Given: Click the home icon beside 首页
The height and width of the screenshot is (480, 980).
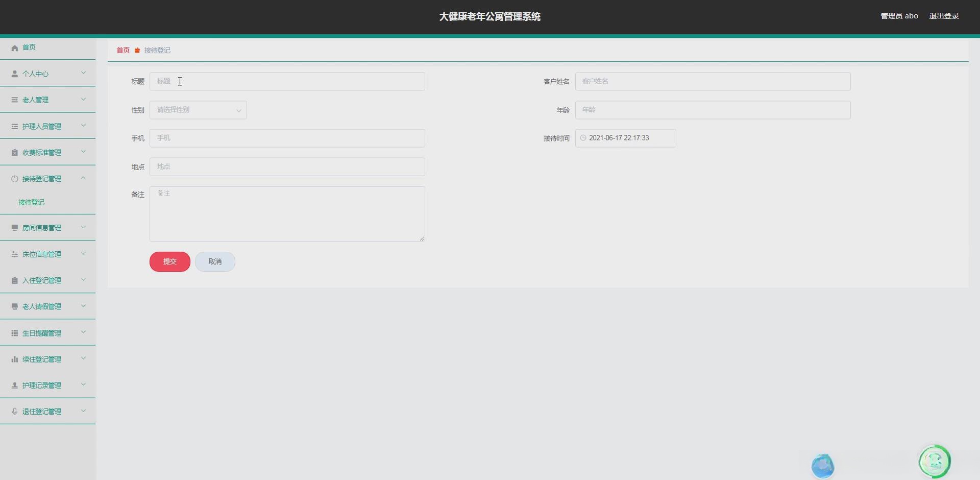Looking at the screenshot, I should pos(14,47).
